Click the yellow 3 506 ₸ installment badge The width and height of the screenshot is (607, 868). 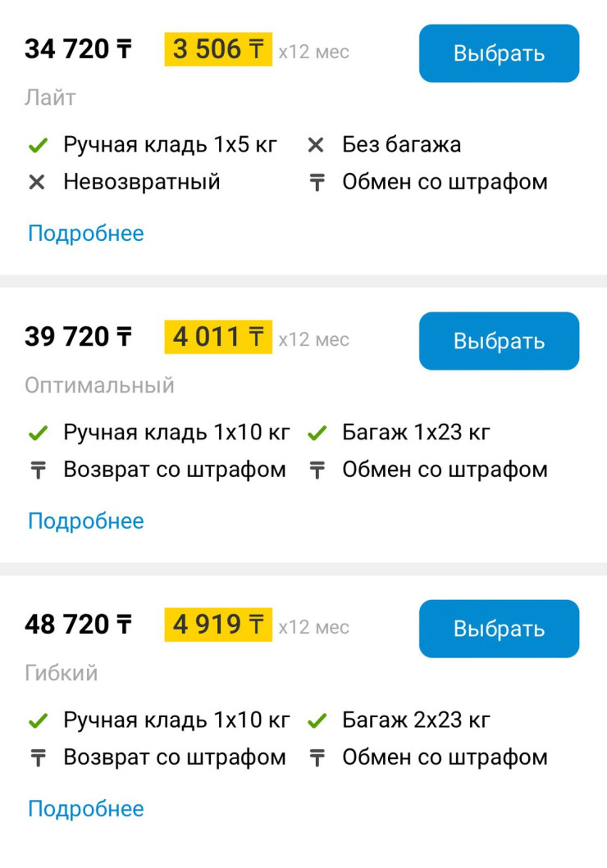[218, 49]
